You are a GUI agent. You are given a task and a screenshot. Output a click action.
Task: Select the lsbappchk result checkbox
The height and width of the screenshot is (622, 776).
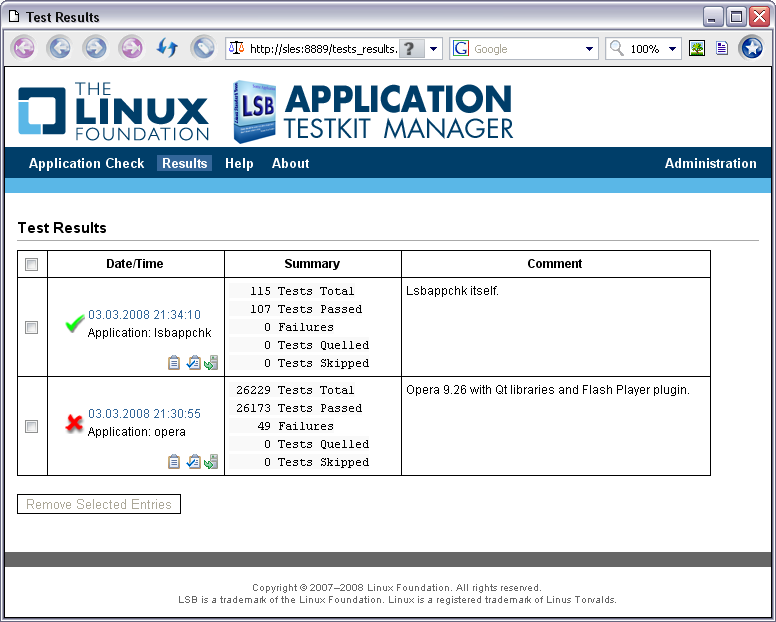[x=32, y=328]
